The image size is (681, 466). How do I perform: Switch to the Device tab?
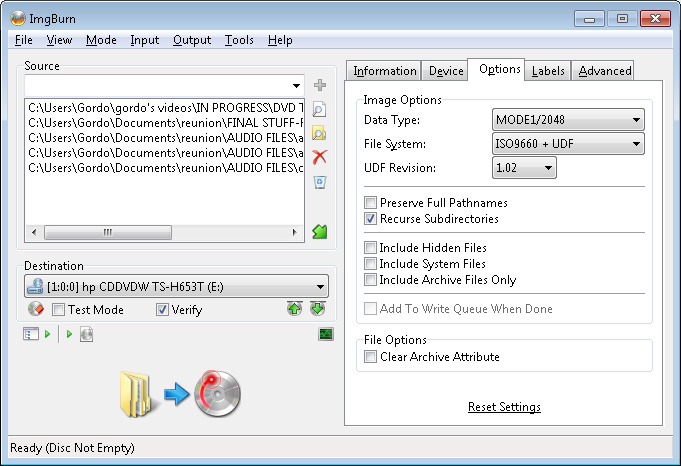[446, 71]
